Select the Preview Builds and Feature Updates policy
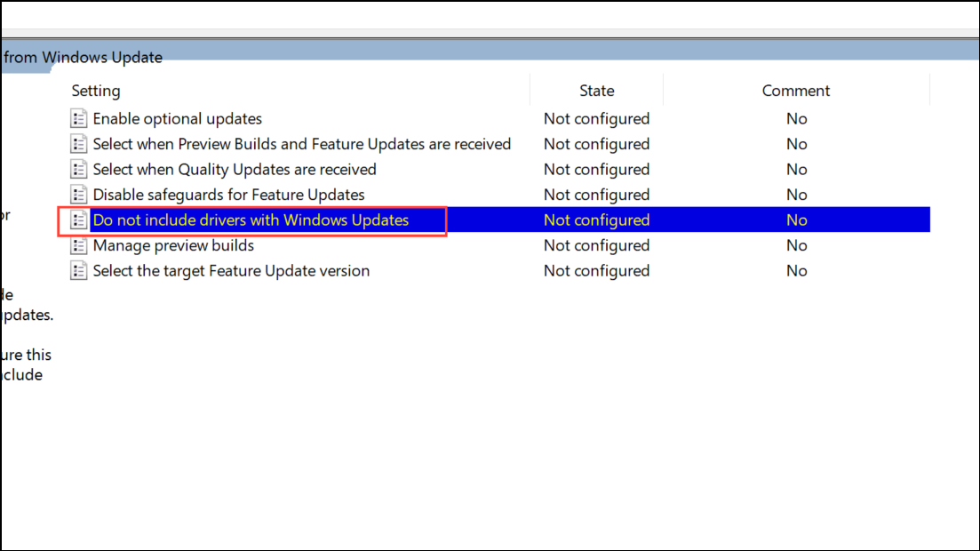 (x=302, y=144)
